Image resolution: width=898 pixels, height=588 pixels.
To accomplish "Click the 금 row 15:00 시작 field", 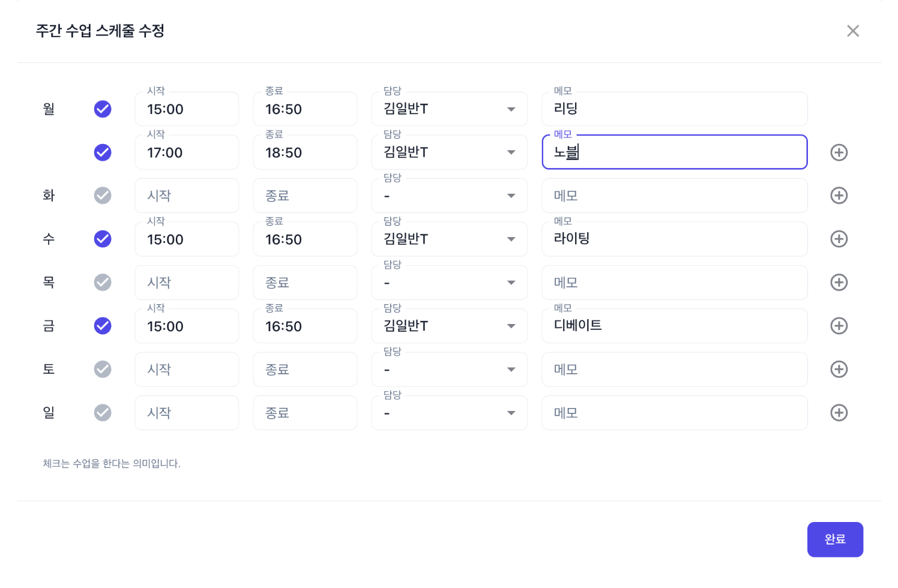I will click(x=187, y=326).
